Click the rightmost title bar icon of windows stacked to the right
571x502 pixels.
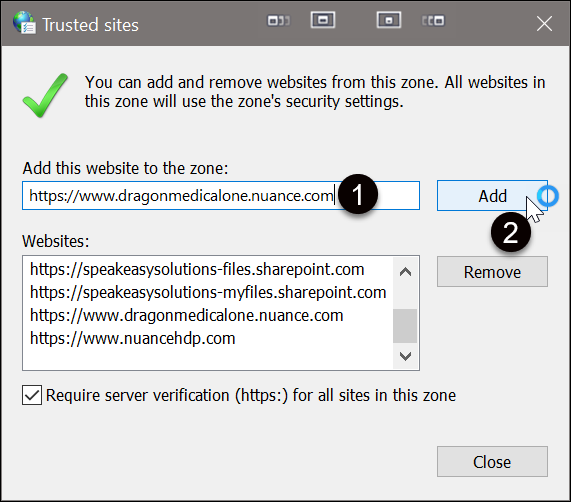[x=433, y=21]
